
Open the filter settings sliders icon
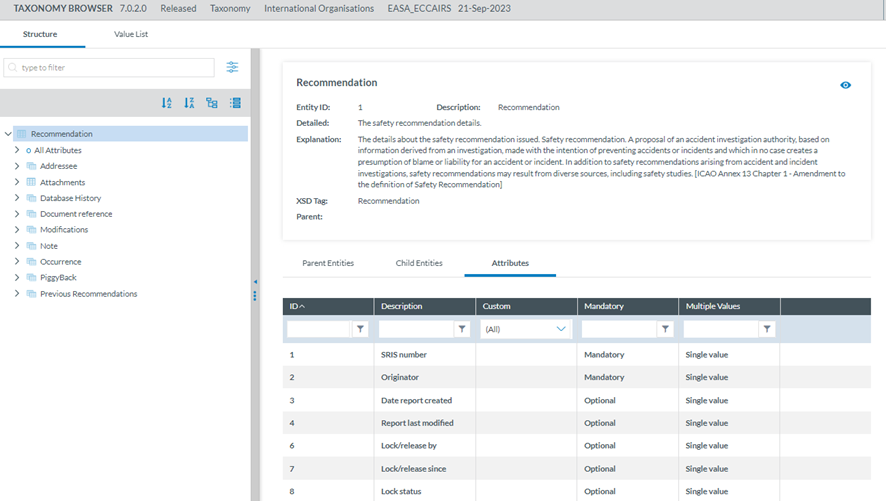point(232,67)
